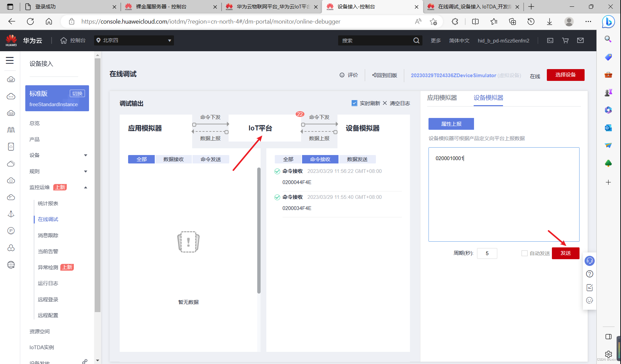Open account menu hid_b_pd-m5zz6enfm2
The image size is (621, 364).
503,40
